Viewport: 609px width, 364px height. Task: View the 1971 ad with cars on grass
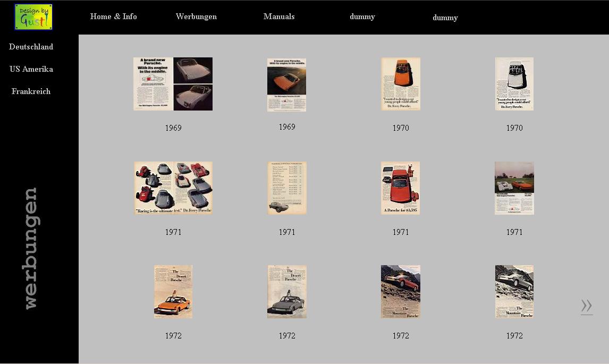pos(514,188)
